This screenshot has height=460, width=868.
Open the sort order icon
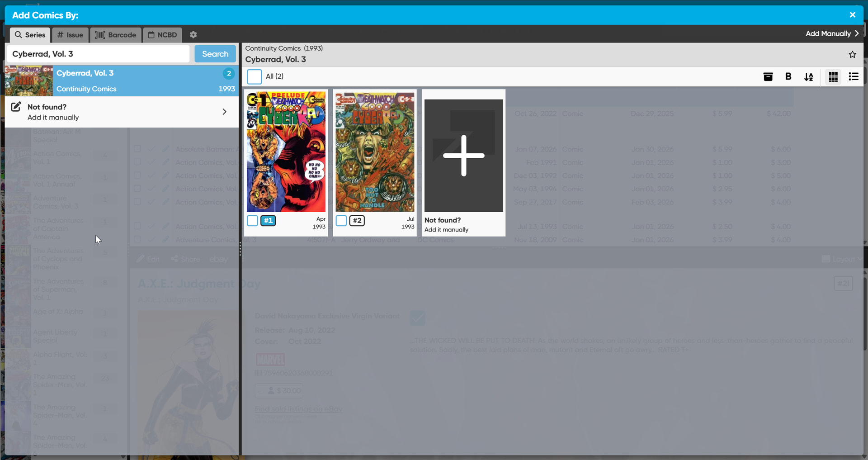tap(808, 77)
